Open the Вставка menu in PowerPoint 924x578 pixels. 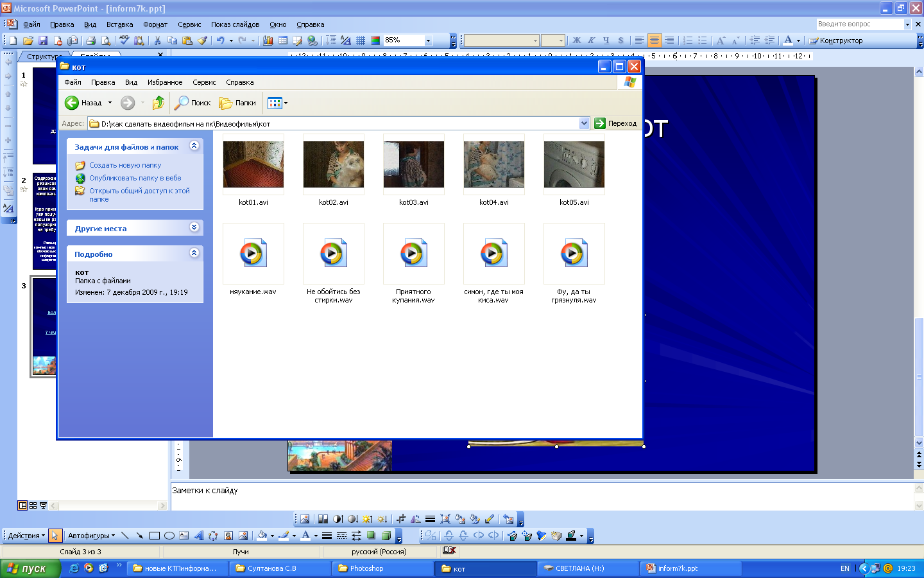pos(120,24)
